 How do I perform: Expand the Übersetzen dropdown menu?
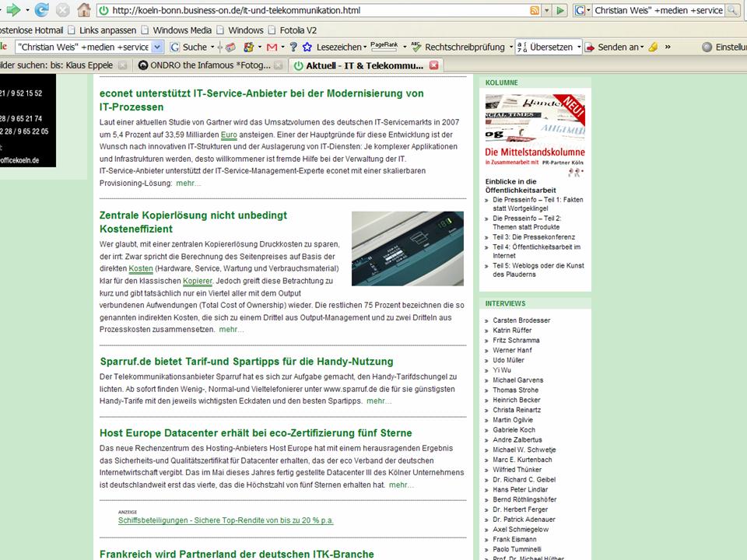click(x=577, y=47)
